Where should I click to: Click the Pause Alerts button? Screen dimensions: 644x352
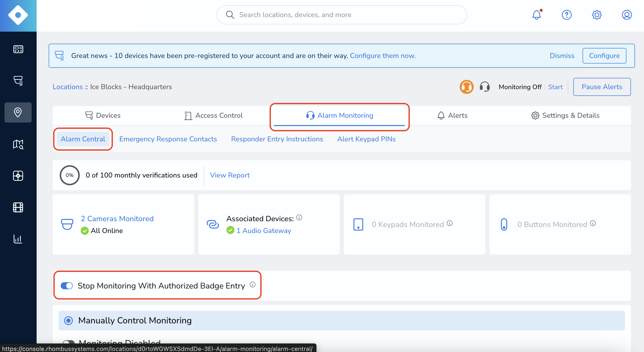pyautogui.click(x=602, y=87)
